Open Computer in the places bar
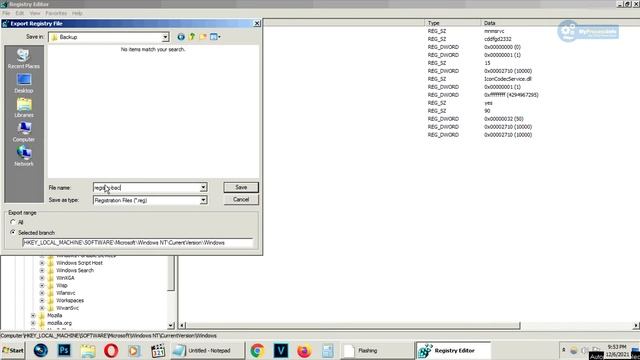Viewport: 640px width, 360px height. [x=24, y=132]
